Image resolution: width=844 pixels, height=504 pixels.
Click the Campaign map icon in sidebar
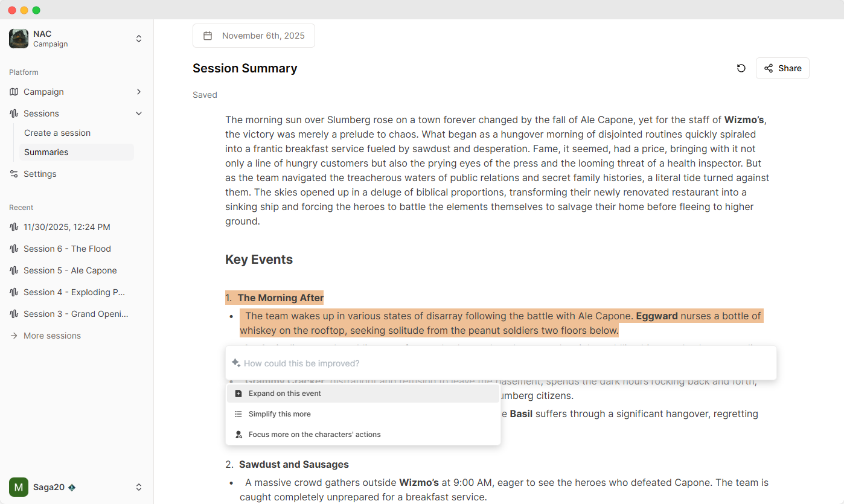(x=13, y=92)
